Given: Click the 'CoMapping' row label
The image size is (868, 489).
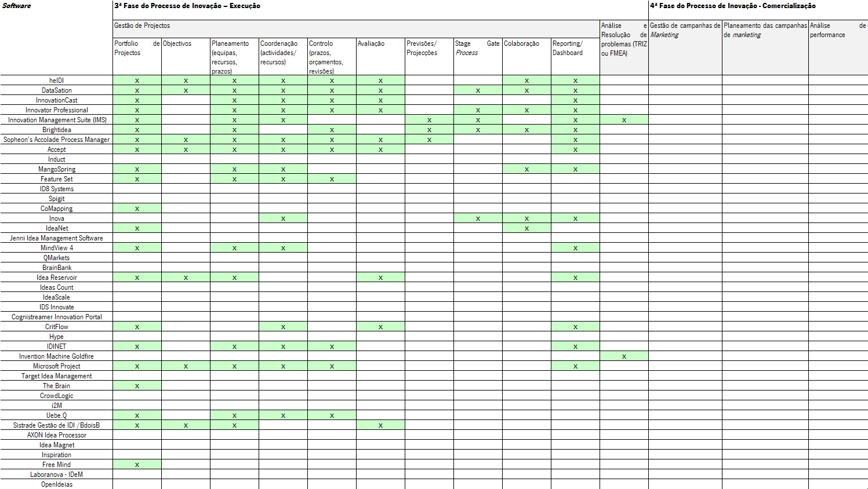Looking at the screenshot, I should tap(57, 209).
